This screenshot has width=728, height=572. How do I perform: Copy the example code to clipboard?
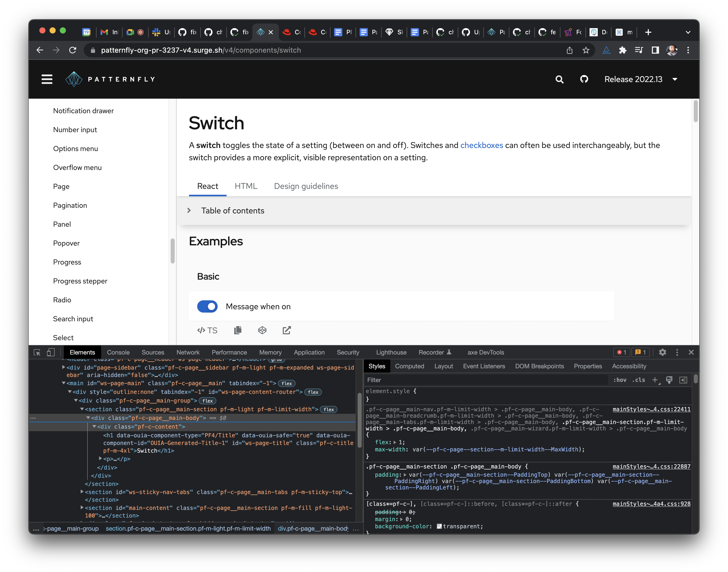238,330
